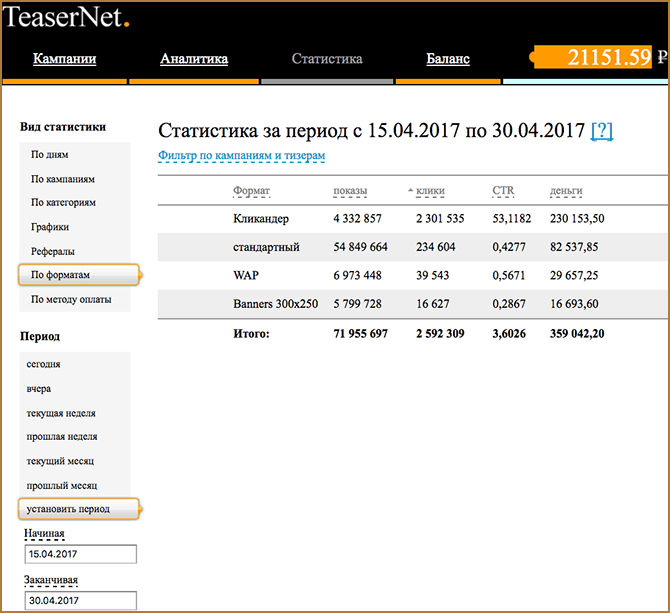The image size is (670, 613).
Task: Show statistics По дням
Action: click(x=50, y=155)
